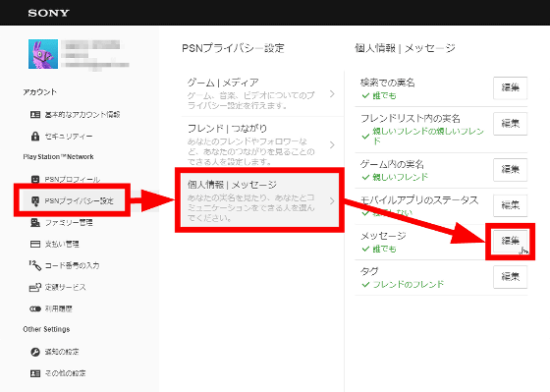The image size is (550, 392).
Task: Edit メッセージ privacy setting
Action: tap(510, 241)
